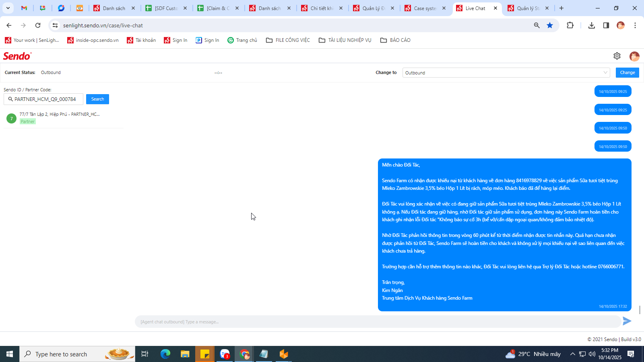This screenshot has width=644, height=362.
Task: Open the Chrome downloads icon
Action: pyautogui.click(x=592, y=25)
